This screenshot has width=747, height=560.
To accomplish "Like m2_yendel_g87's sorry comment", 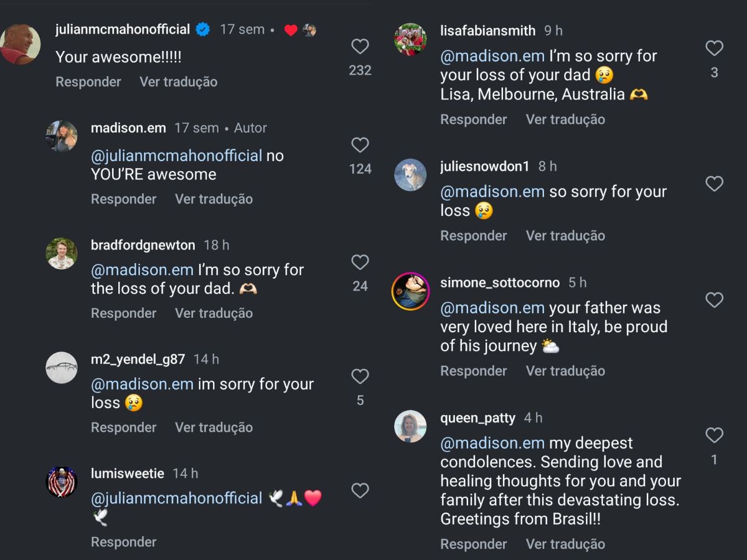I will click(360, 376).
